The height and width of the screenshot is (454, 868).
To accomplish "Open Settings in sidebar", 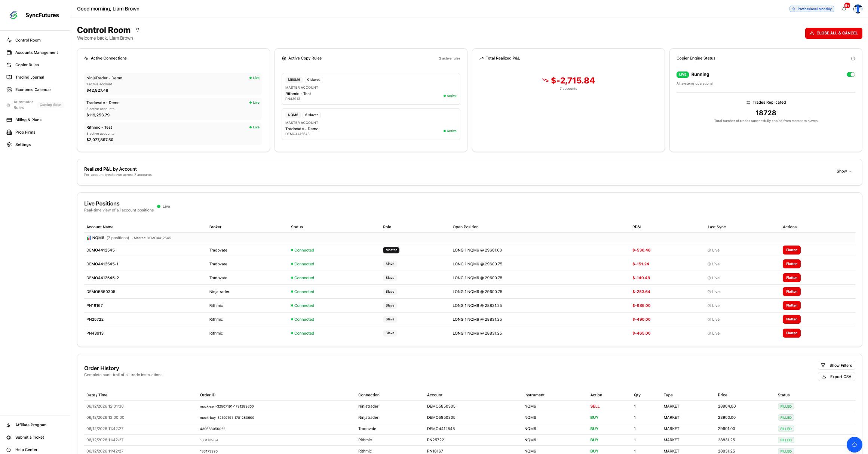I will [x=23, y=144].
